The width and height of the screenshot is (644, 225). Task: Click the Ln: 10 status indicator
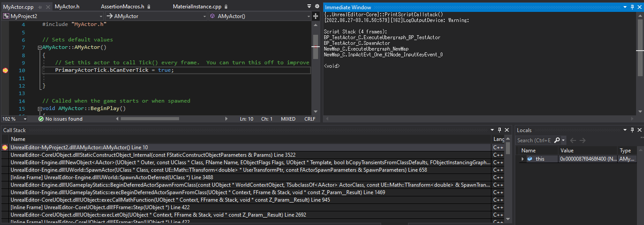coord(247,119)
